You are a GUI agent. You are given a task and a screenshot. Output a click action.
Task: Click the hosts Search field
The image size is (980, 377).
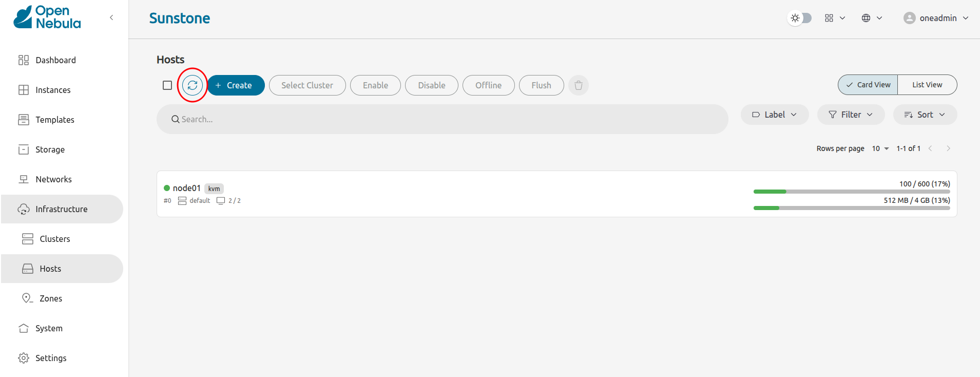pyautogui.click(x=441, y=119)
